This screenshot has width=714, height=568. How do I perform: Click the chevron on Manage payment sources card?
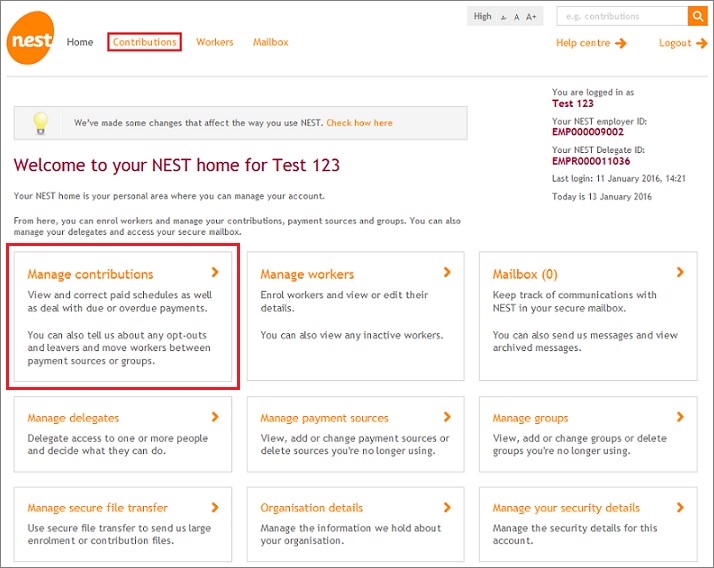pyautogui.click(x=447, y=417)
